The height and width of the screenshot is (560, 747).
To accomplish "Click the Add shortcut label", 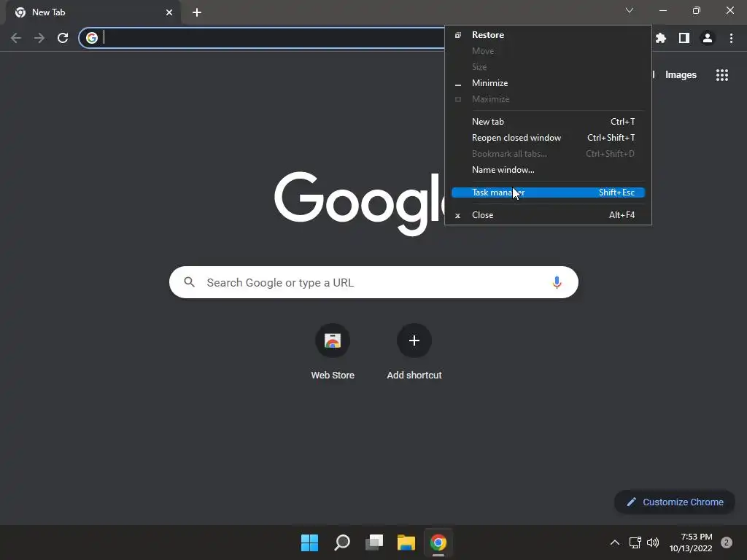I will pos(414,376).
